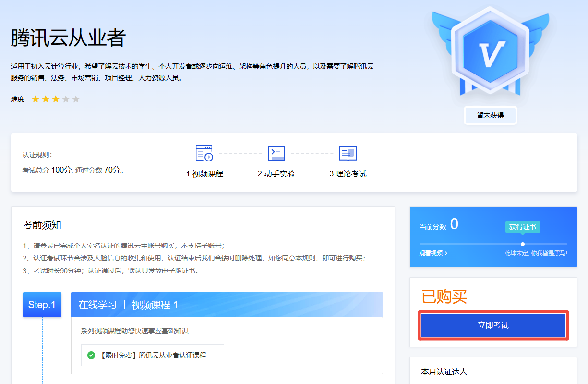Click the fourth grey difficulty star
588x384 pixels.
point(66,99)
